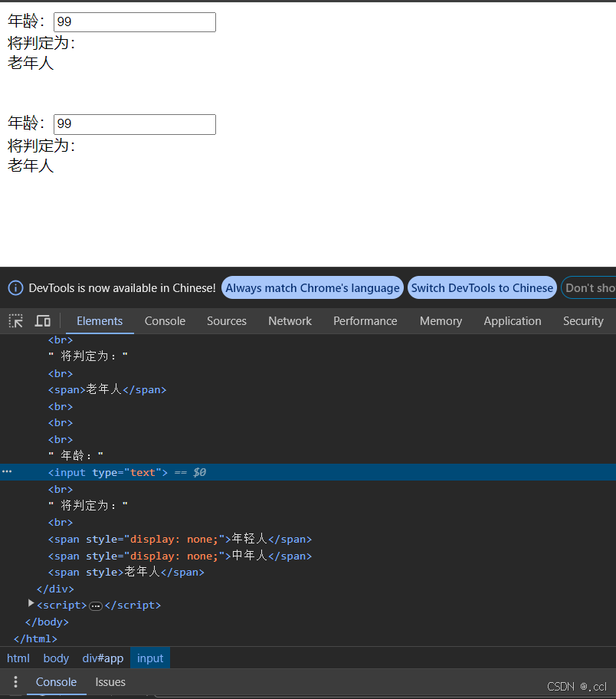The image size is (616, 699).
Task: Toggle the device toolbar icon
Action: coord(43,321)
